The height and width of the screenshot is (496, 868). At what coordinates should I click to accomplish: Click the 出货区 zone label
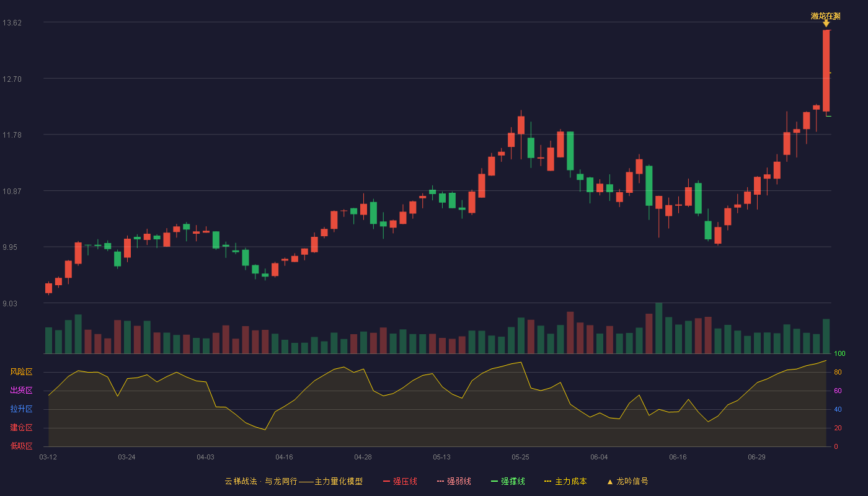(x=21, y=391)
